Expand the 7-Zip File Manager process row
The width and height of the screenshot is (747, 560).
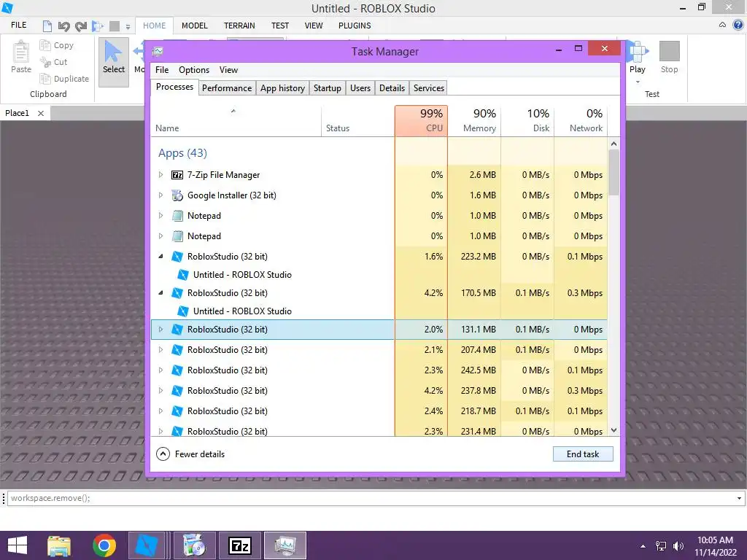(160, 175)
